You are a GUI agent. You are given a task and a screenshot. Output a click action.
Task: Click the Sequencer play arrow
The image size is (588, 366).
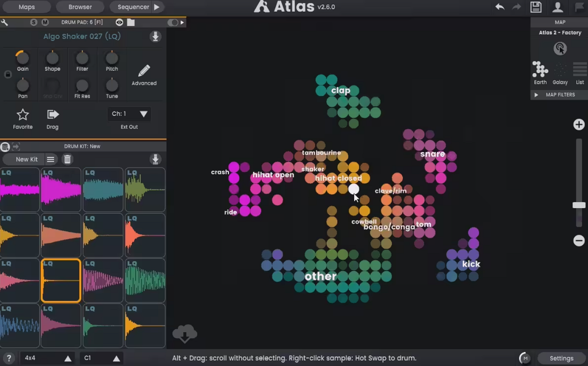click(x=157, y=7)
